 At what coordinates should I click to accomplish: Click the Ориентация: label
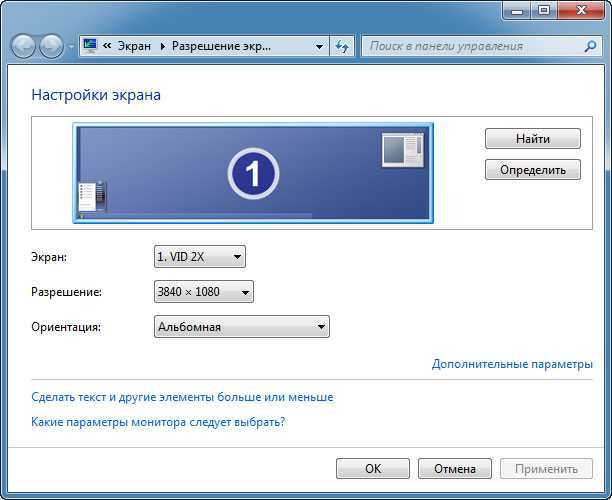pyautogui.click(x=66, y=327)
